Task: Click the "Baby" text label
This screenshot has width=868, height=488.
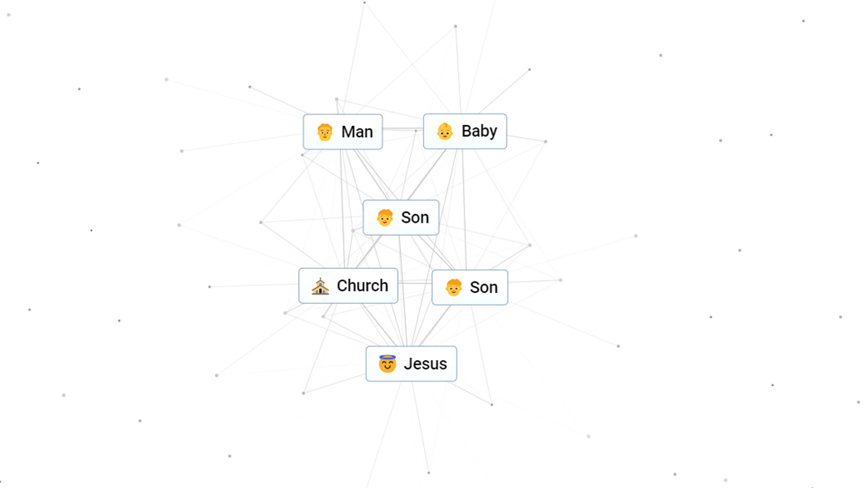Action: (x=480, y=131)
